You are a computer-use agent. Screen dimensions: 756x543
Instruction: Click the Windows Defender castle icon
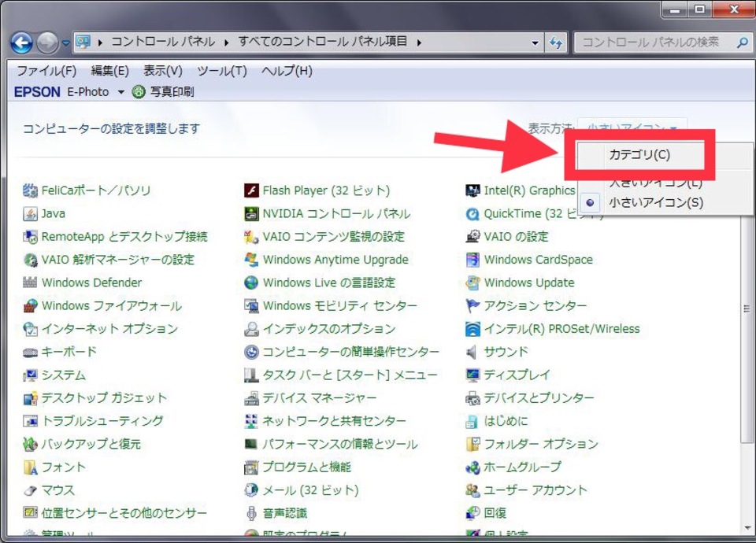click(30, 283)
